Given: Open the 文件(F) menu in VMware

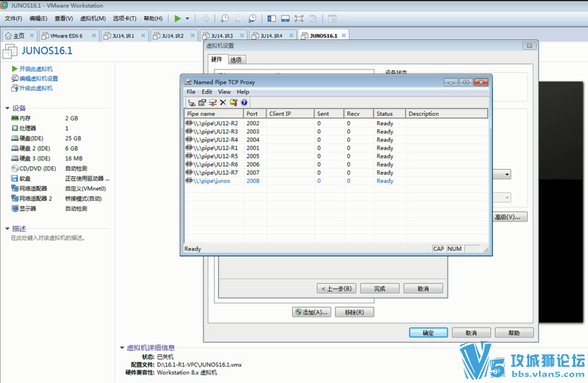Looking at the screenshot, I should 14,19.
